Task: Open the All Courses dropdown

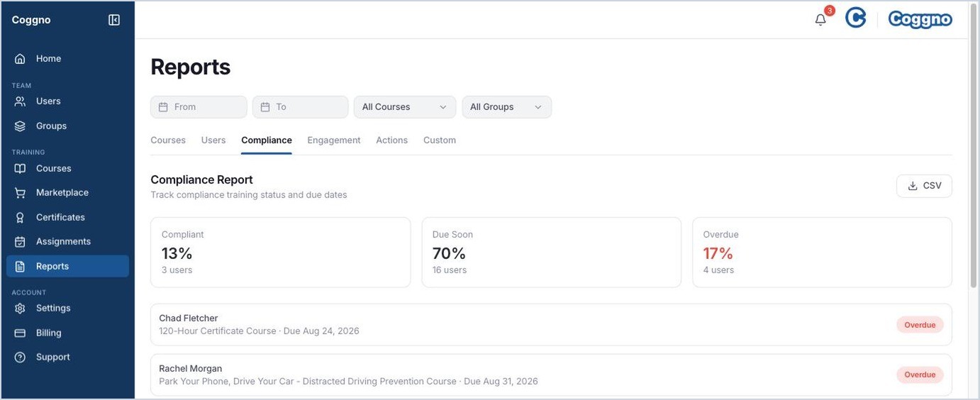Action: coord(405,107)
